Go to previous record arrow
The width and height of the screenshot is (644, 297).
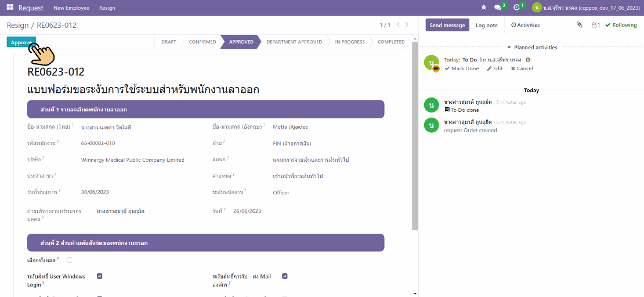tap(398, 25)
